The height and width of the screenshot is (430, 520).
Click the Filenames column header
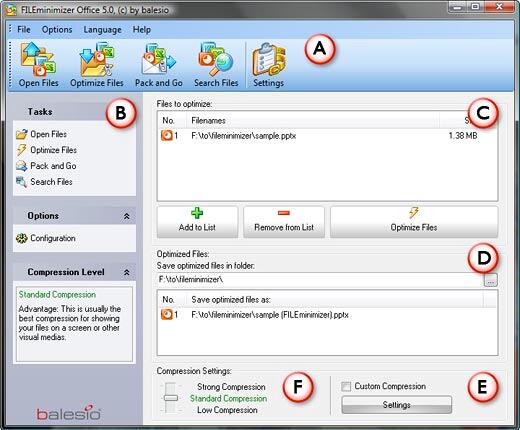313,120
